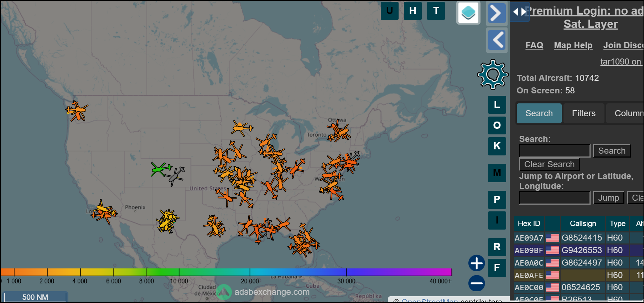This screenshot has height=303, width=644.
Task: Click the left arrow sidebar collapser
Action: pos(497,40)
